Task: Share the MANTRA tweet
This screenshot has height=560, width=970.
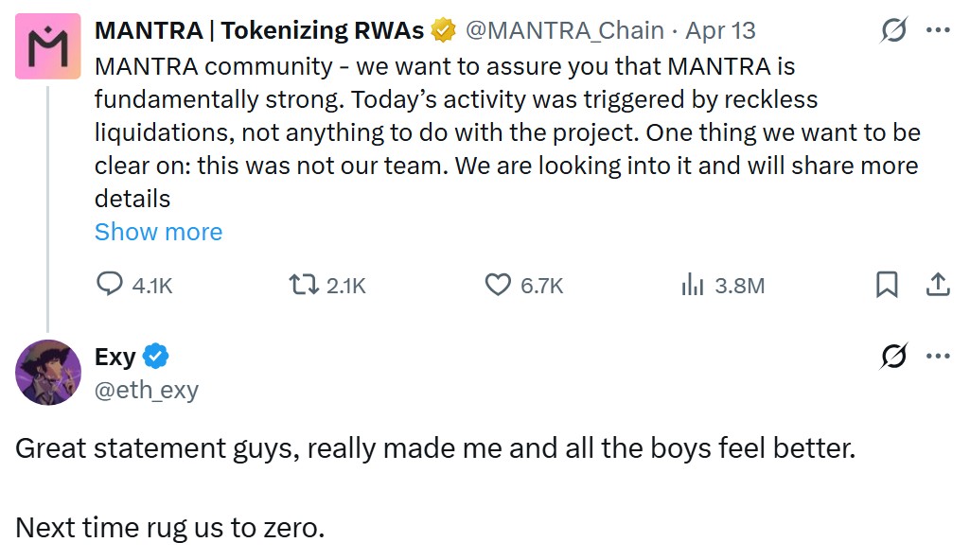Action: coord(938,285)
